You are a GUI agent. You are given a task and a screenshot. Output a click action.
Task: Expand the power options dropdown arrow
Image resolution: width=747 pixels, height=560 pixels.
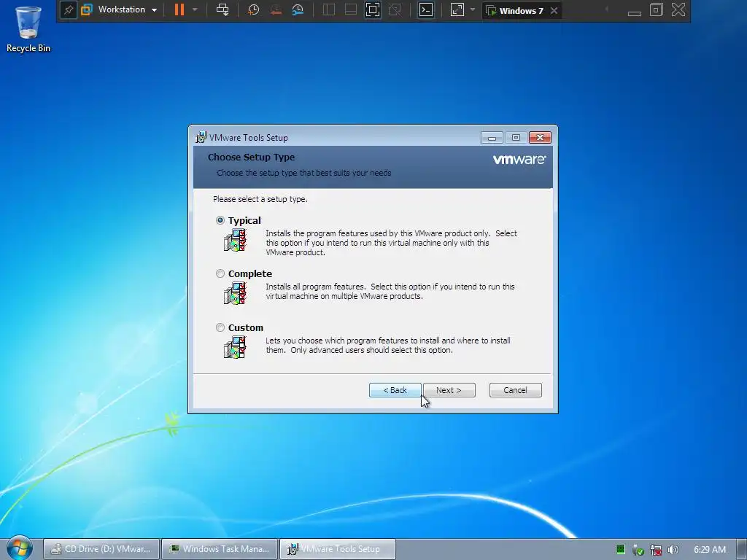tap(195, 9)
